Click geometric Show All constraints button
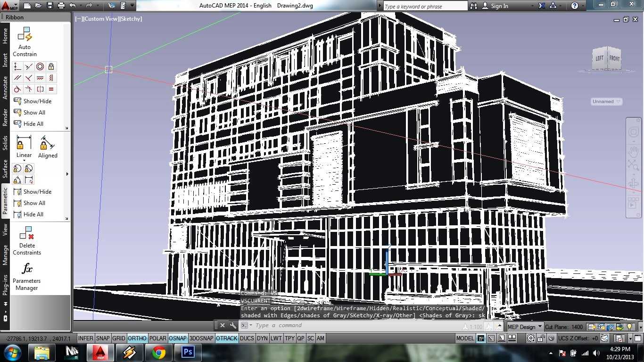644x362 pixels. click(30, 112)
